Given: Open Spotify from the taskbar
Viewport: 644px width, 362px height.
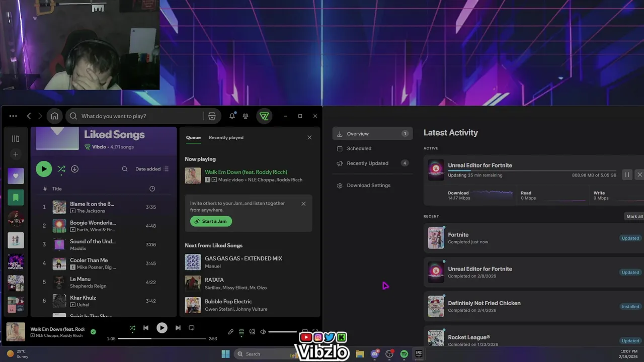Looking at the screenshot, I should tap(404, 354).
